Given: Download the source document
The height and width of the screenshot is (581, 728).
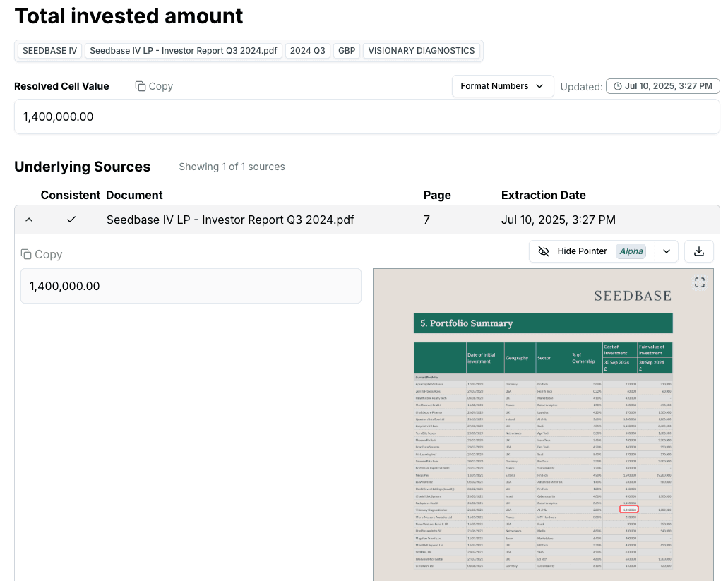Looking at the screenshot, I should coord(699,251).
